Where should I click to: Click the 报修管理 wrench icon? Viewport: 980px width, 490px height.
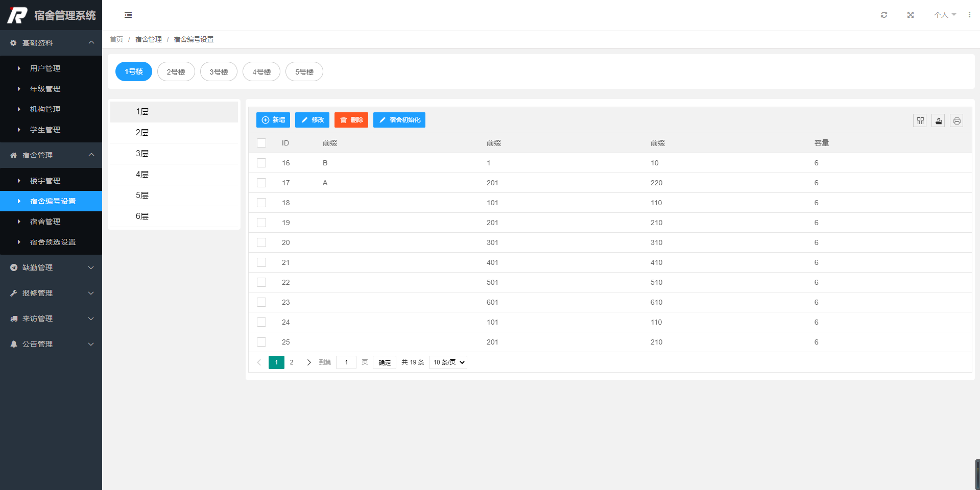14,293
